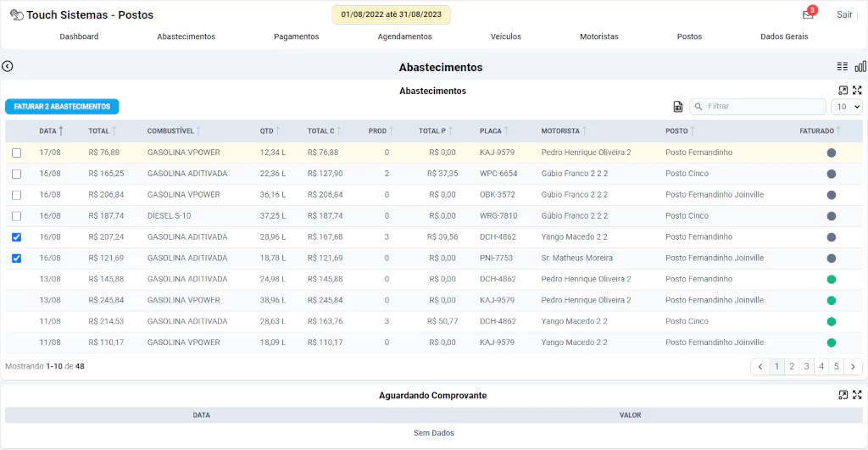Open the Dashboard menu
This screenshot has width=868, height=450.
coord(79,36)
